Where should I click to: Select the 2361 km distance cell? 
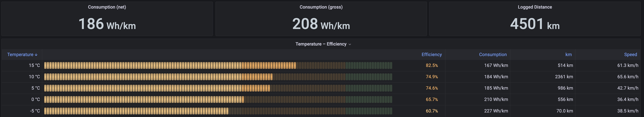tap(564, 77)
